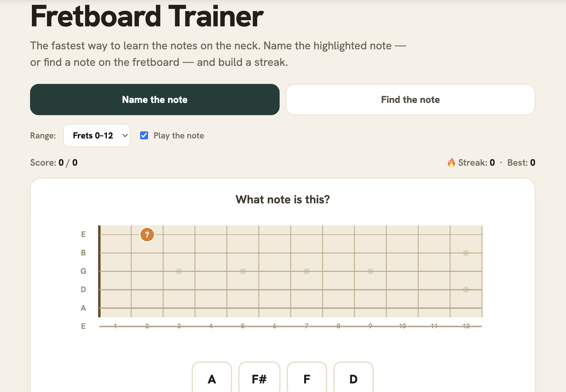Viewport: 566px width, 392px height.
Task: Click fret number 12 label
Action: pos(466,326)
